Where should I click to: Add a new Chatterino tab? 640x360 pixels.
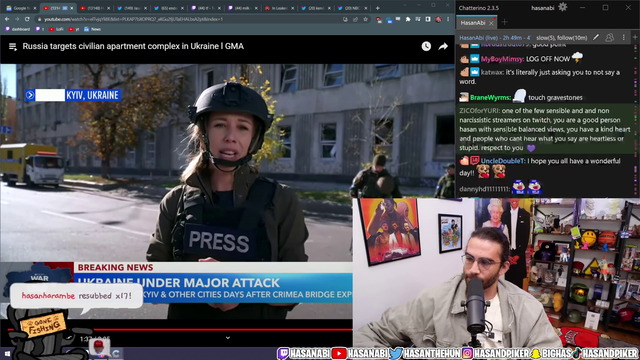point(504,22)
